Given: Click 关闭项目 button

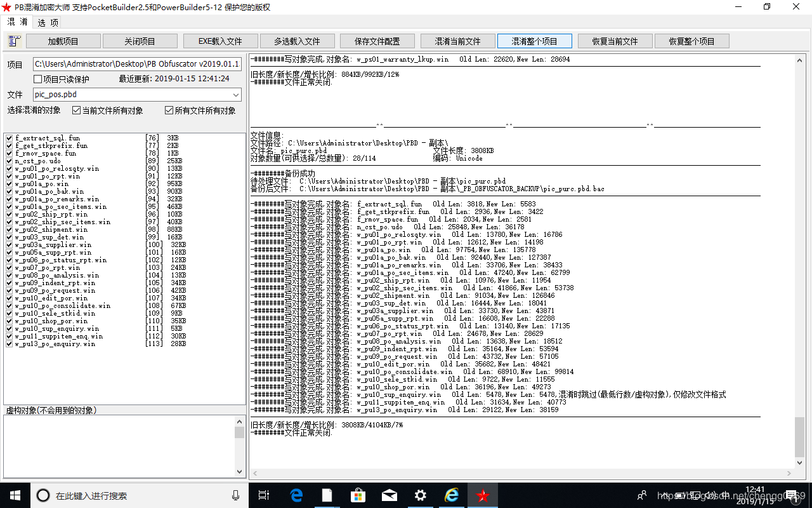Looking at the screenshot, I should 140,41.
